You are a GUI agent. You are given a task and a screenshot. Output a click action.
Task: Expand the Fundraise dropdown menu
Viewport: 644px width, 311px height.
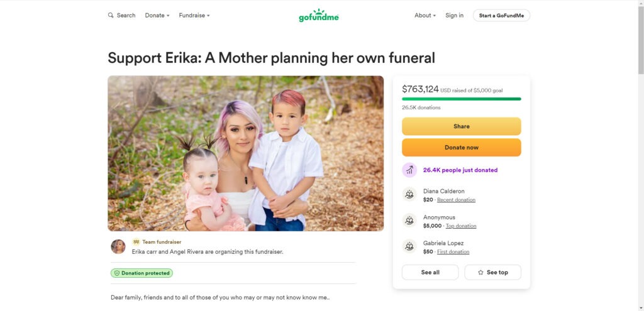coord(194,16)
